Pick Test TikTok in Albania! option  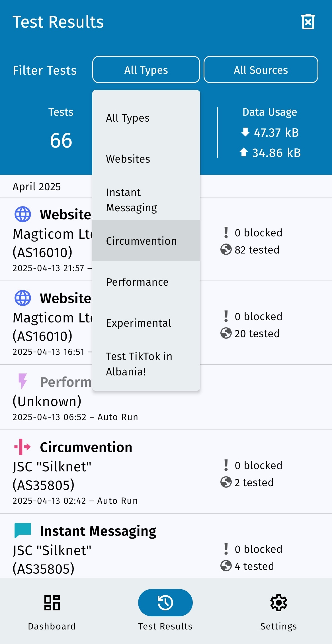pos(139,364)
